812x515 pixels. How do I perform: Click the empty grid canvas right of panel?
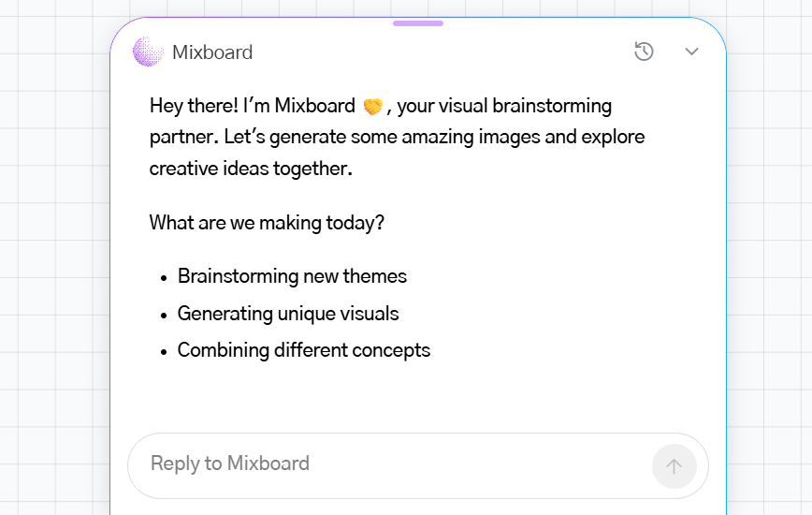point(770,259)
